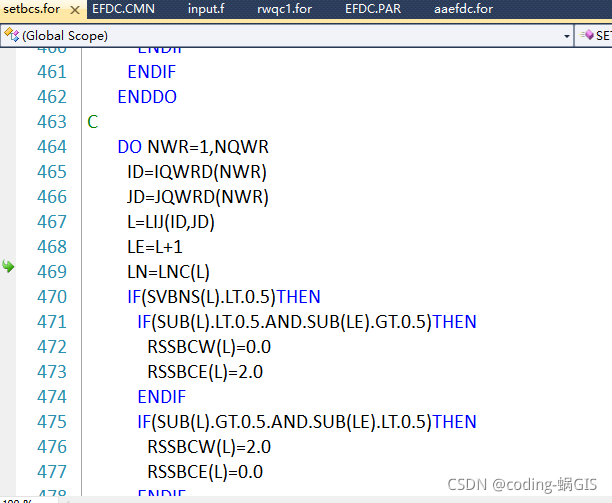Click the green arrow marker at line 469

coord(8,267)
